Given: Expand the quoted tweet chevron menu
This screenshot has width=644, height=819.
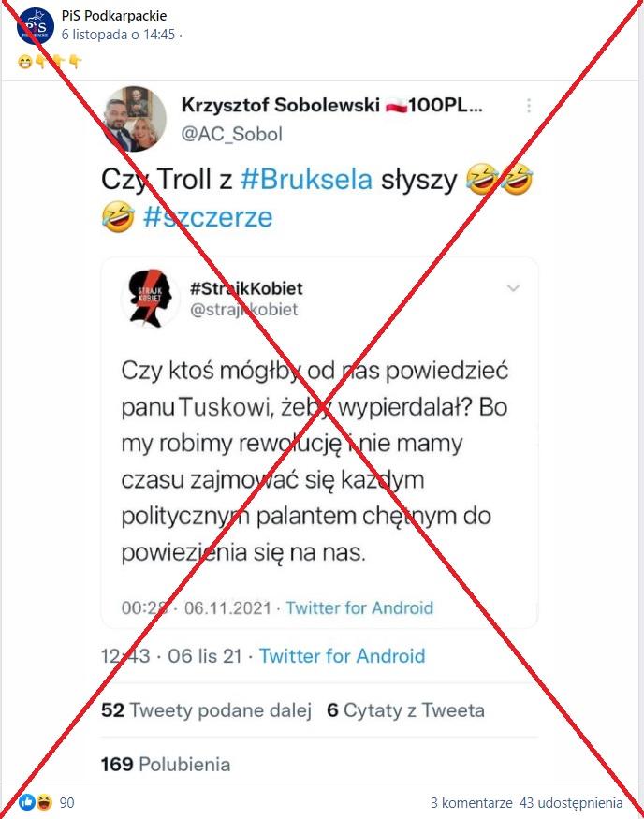Looking at the screenshot, I should click(x=514, y=287).
